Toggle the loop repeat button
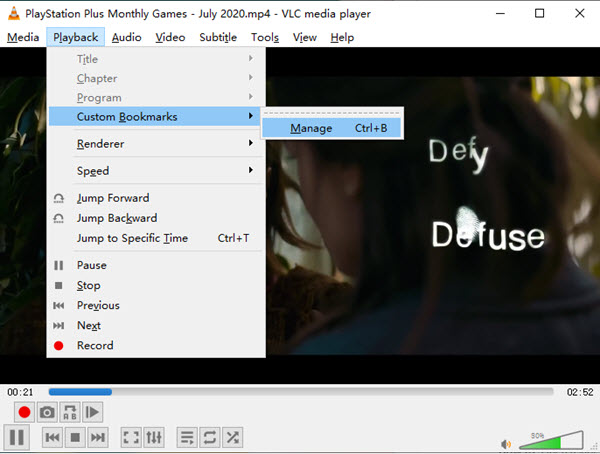The height and width of the screenshot is (454, 600). pos(210,437)
